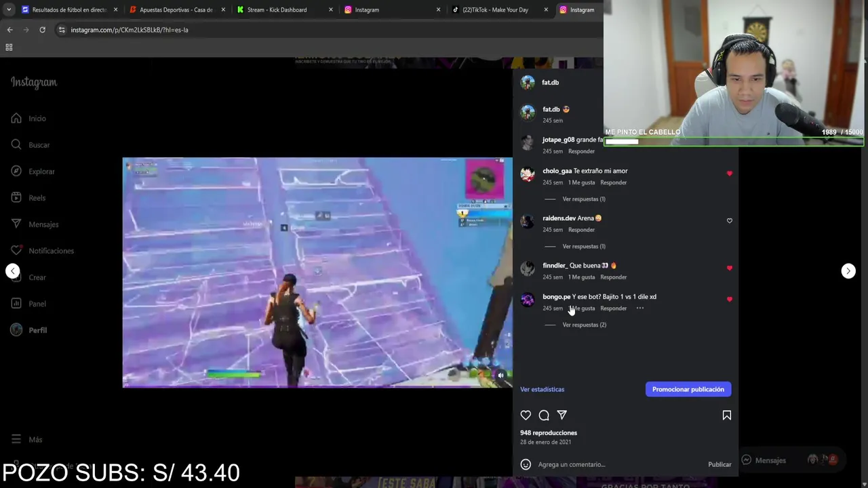Open the apps grid bookmark icon
The image size is (868, 488).
[x=9, y=47]
